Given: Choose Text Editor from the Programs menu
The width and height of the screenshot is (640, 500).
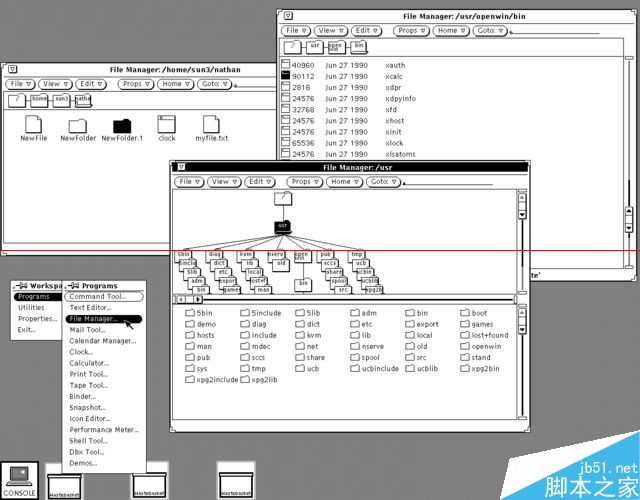Looking at the screenshot, I should [90, 308].
